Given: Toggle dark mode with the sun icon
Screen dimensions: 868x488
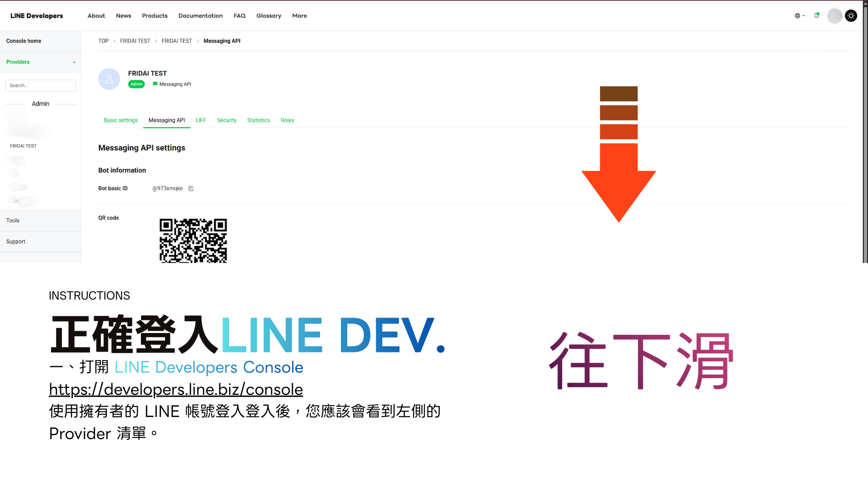Looking at the screenshot, I should (x=851, y=15).
